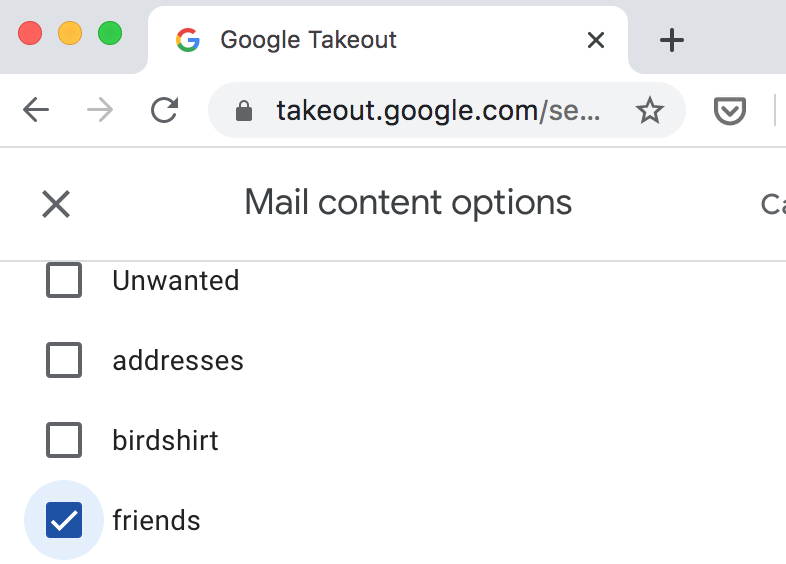Uncheck the friends label checkbox
Viewport: 786px width, 564px height.
click(x=64, y=520)
